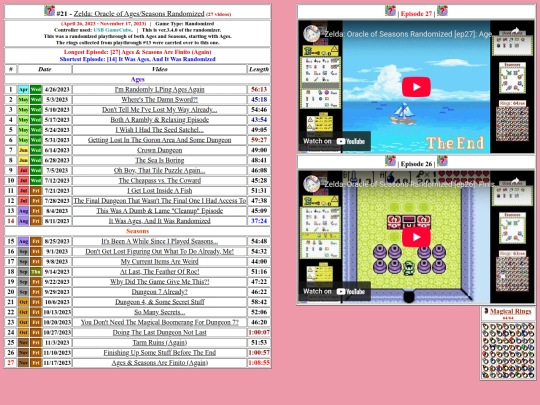
Task: Open At Last, The Feather Of Roc!
Action: [x=159, y=271]
